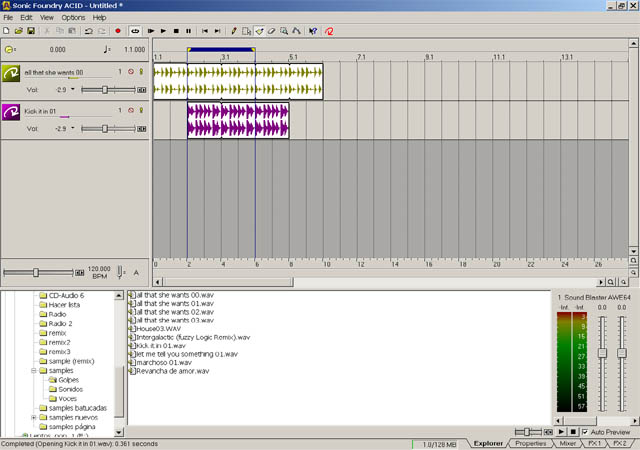Open the Options menu
The image size is (640, 450).
click(73, 18)
